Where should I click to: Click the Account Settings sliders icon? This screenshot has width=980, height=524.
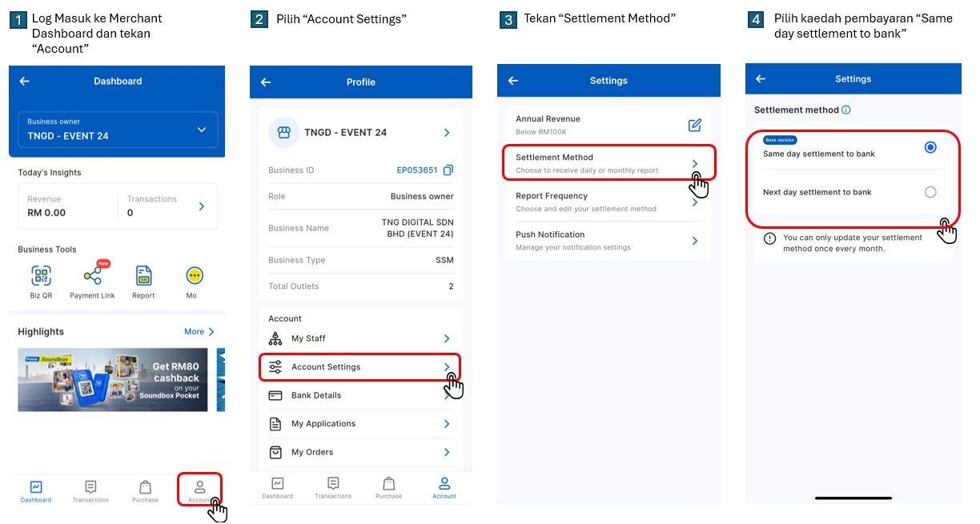coord(275,367)
